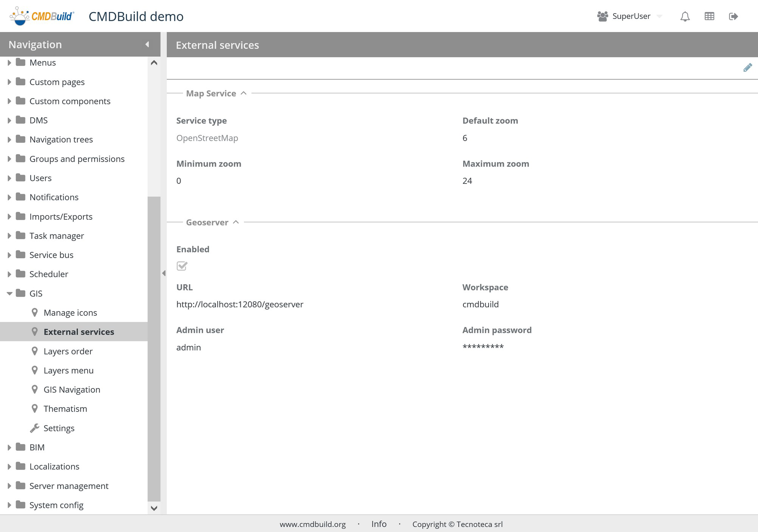Click the grid table icon in header
The height and width of the screenshot is (532, 758).
click(x=709, y=16)
